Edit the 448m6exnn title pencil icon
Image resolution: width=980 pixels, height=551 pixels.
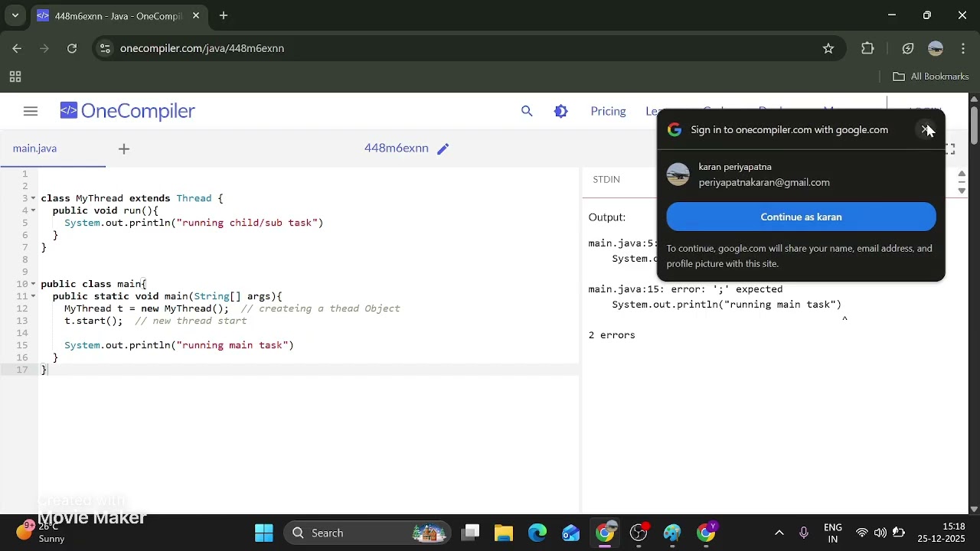(443, 148)
